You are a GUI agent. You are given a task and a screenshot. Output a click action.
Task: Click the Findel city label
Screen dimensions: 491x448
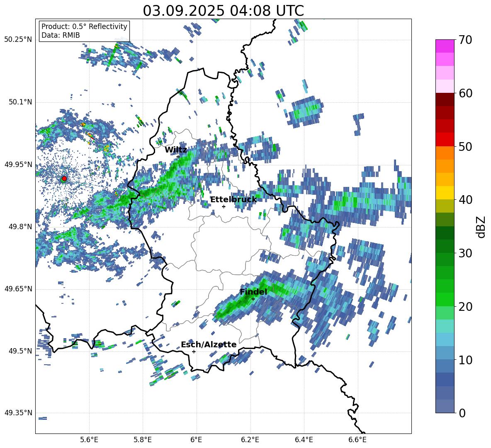(253, 292)
